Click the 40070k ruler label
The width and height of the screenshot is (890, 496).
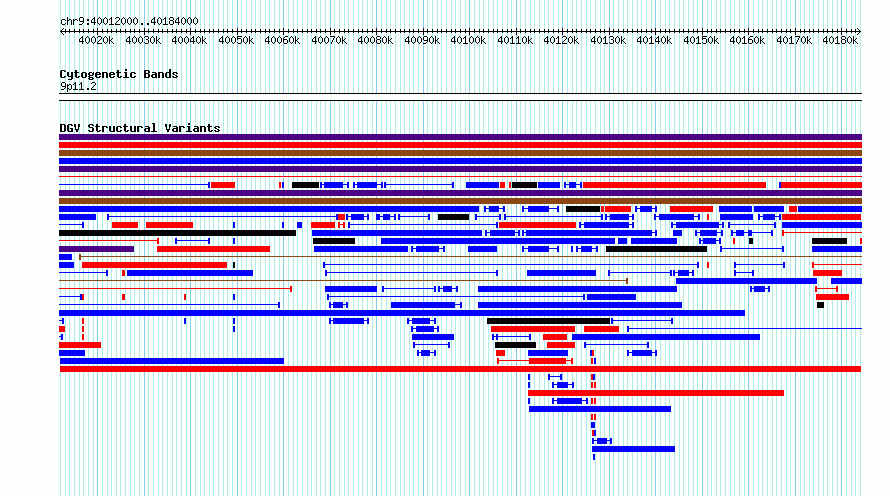point(329,40)
